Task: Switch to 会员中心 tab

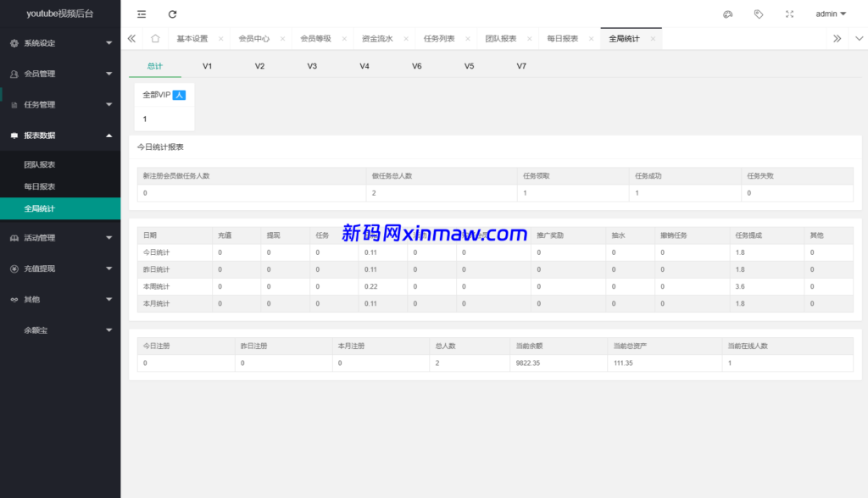Action: point(253,39)
